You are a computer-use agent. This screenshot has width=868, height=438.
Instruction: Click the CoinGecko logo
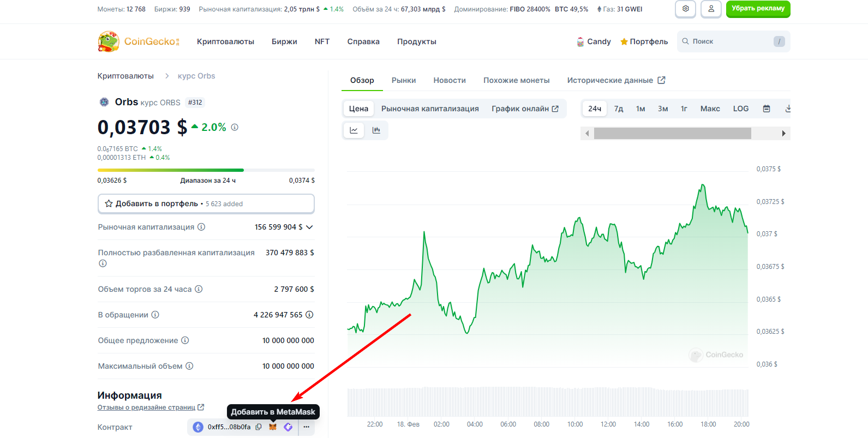coord(139,41)
